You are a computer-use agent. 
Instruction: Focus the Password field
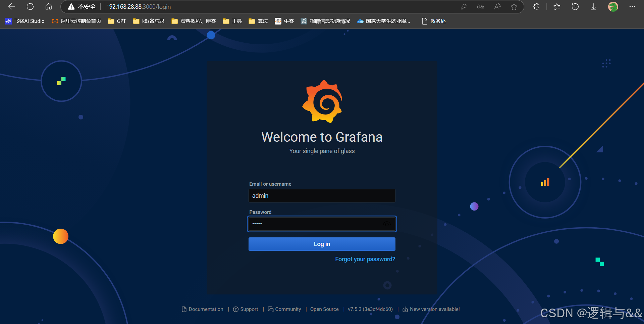[x=322, y=224]
